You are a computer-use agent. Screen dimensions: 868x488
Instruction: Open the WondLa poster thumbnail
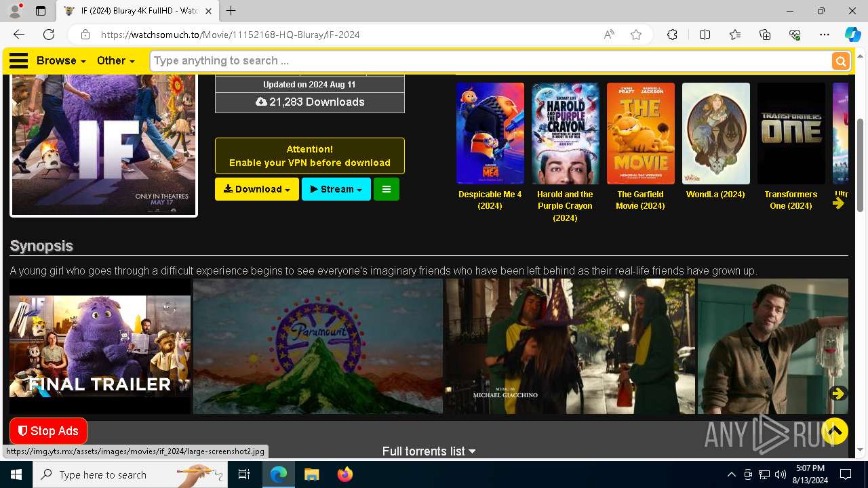coord(716,134)
